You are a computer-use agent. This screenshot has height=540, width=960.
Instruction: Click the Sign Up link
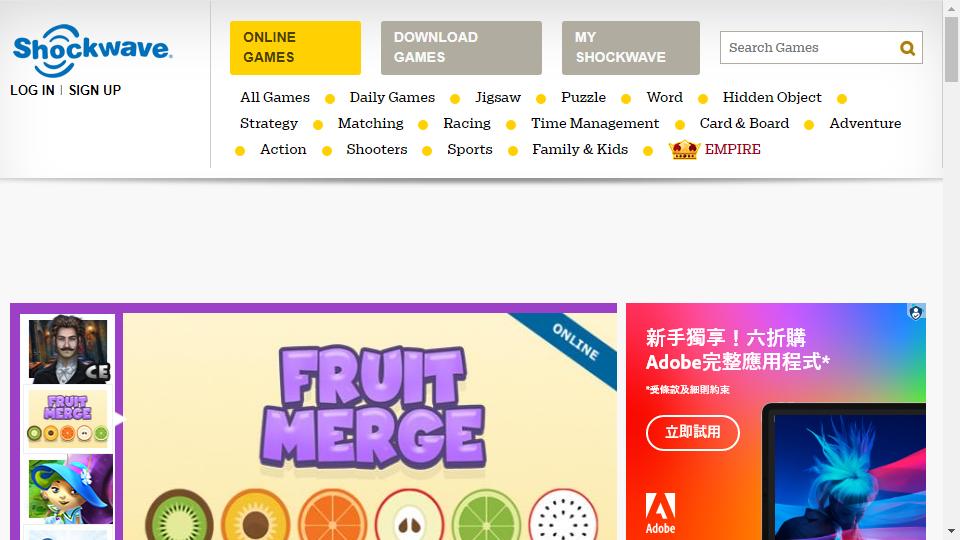coord(95,90)
